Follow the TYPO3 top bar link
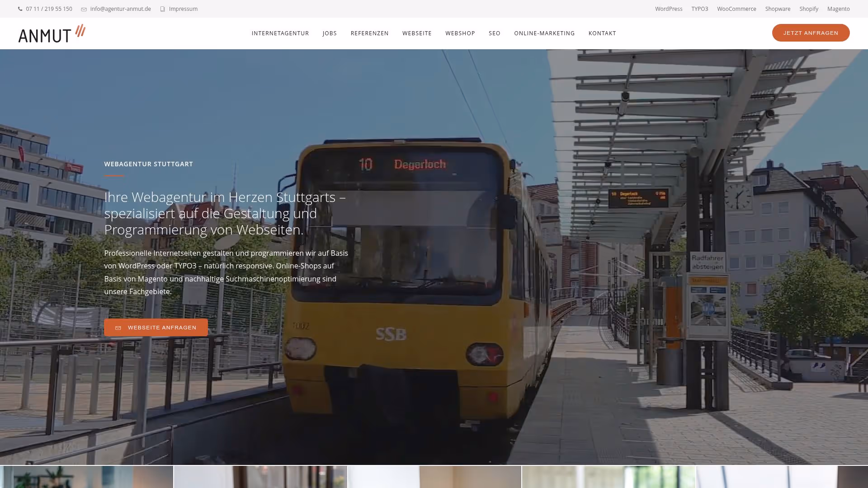Viewport: 868px width, 488px height. click(699, 9)
